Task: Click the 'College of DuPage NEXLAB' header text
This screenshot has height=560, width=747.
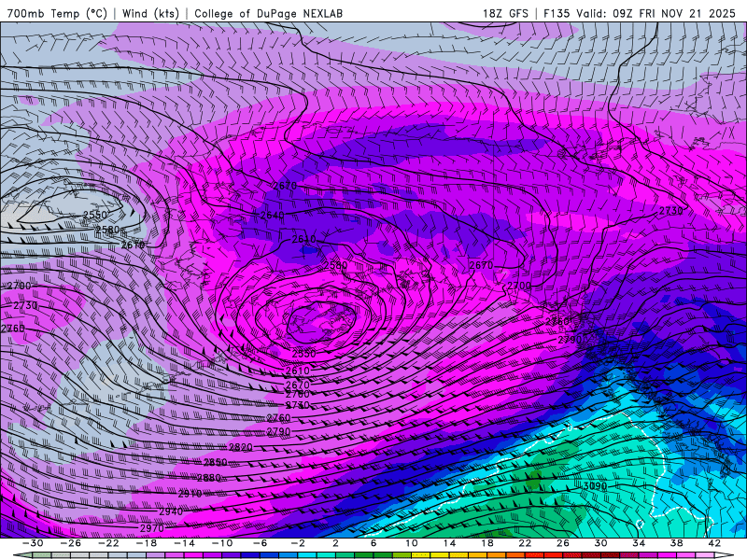Action: (268, 13)
